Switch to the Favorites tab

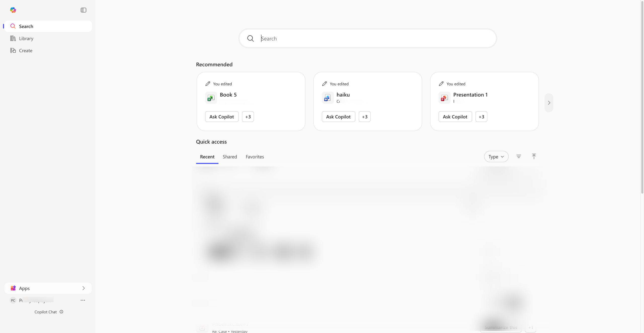coord(255,157)
